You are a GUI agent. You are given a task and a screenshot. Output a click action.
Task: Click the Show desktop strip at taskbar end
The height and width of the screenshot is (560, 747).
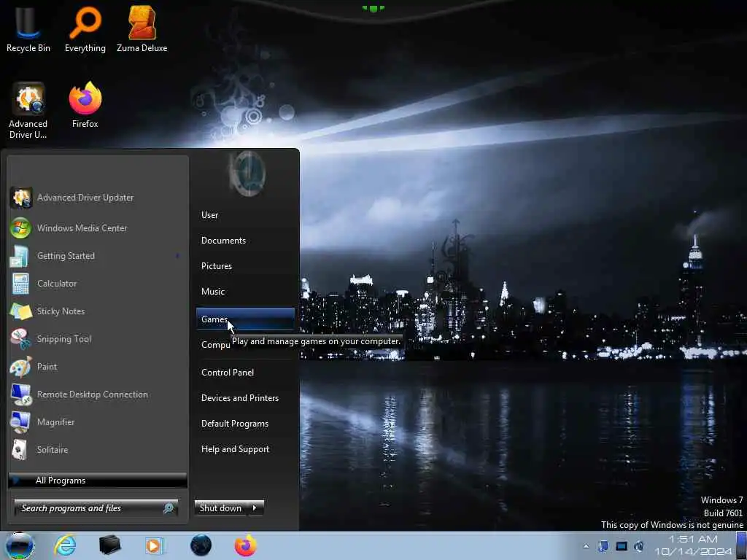click(x=741, y=545)
